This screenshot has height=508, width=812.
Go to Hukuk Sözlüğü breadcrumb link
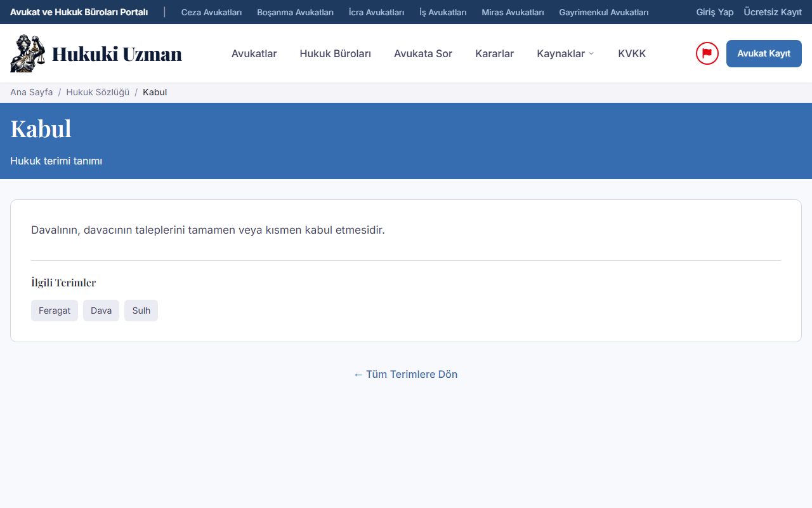98,92
